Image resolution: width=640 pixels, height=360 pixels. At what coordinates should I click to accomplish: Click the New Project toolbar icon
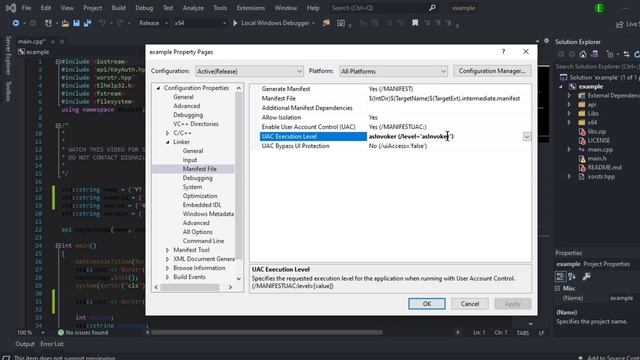(48, 23)
